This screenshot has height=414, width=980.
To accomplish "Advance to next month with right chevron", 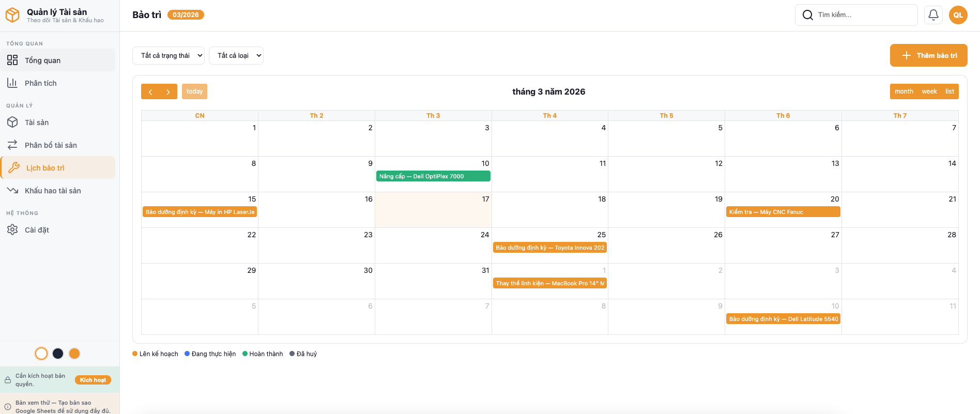I will coord(168,92).
